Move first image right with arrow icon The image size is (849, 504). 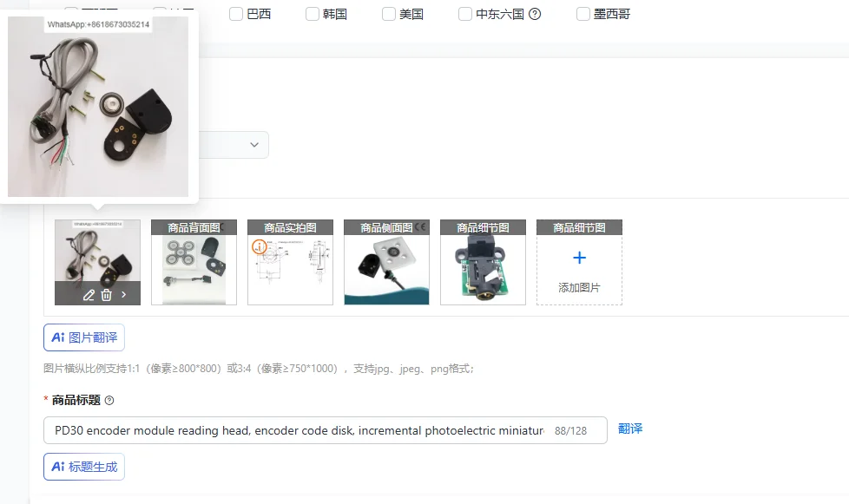(124, 295)
